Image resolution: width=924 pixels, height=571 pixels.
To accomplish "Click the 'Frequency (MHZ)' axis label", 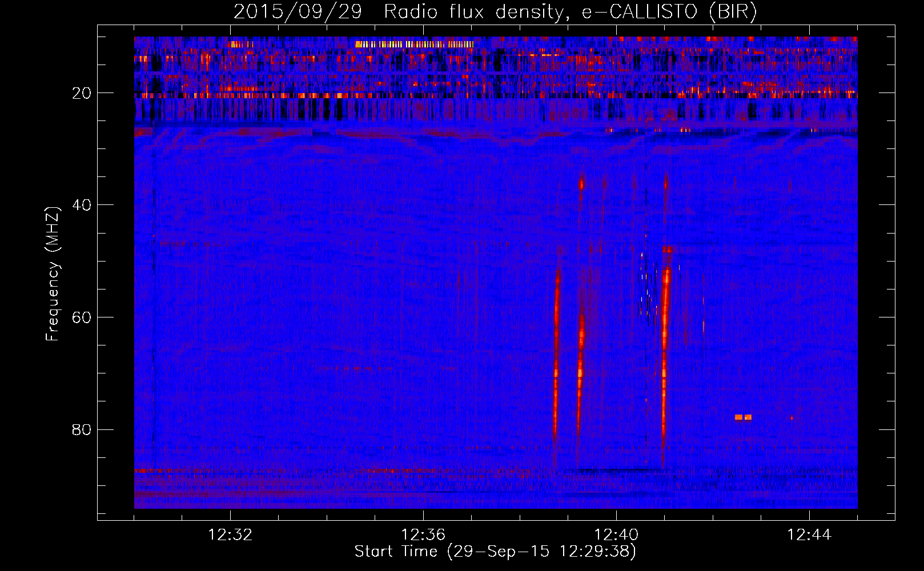I will 53,274.
